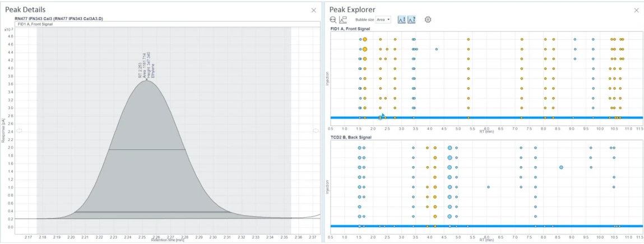
Task: Click the lone bubble near RT 6.0 in TCD2
Action: point(488,187)
